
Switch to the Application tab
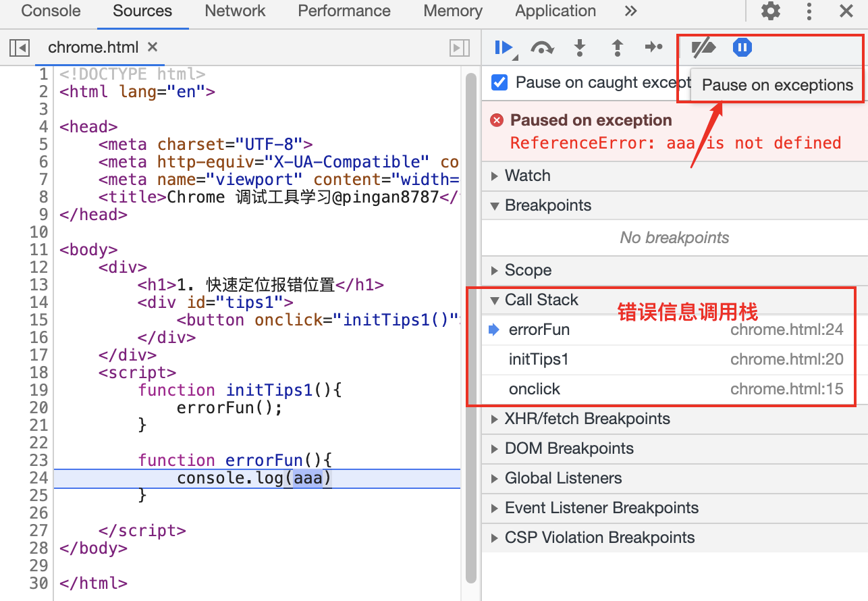(x=555, y=11)
